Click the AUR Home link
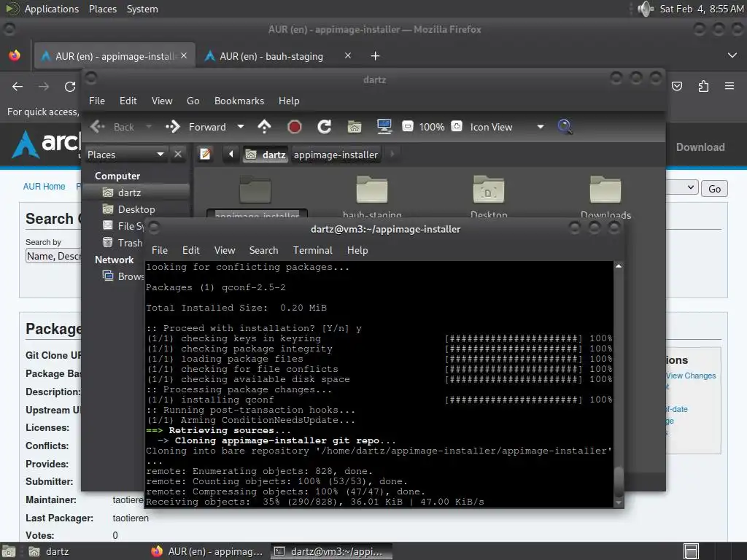747x560 pixels. (x=44, y=186)
